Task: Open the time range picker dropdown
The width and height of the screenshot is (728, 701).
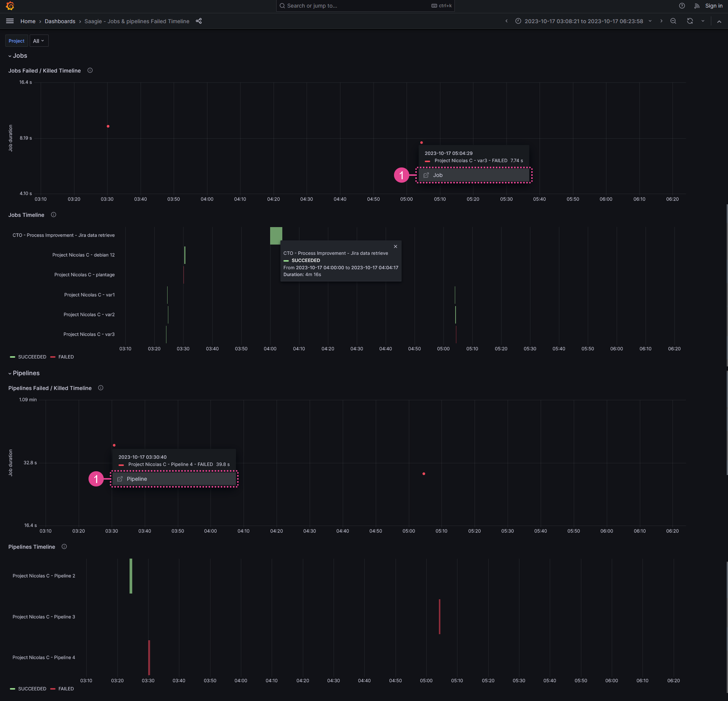Action: point(584,21)
